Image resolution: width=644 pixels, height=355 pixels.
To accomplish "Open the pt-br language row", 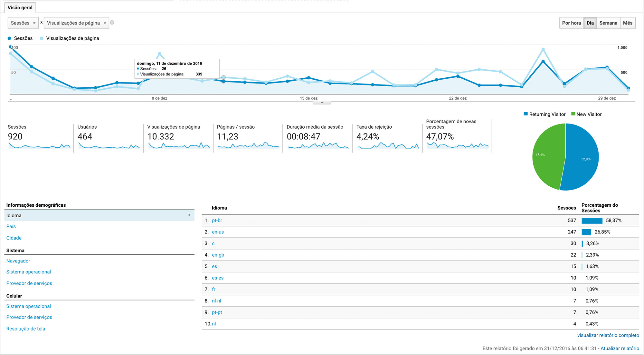I will 217,221.
